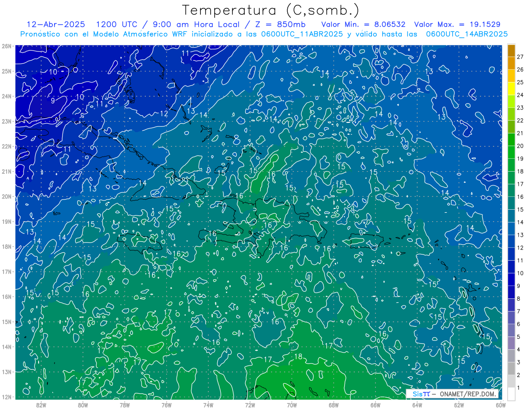Click the 80W longitude axis label
532x411 pixels.
coord(83,405)
